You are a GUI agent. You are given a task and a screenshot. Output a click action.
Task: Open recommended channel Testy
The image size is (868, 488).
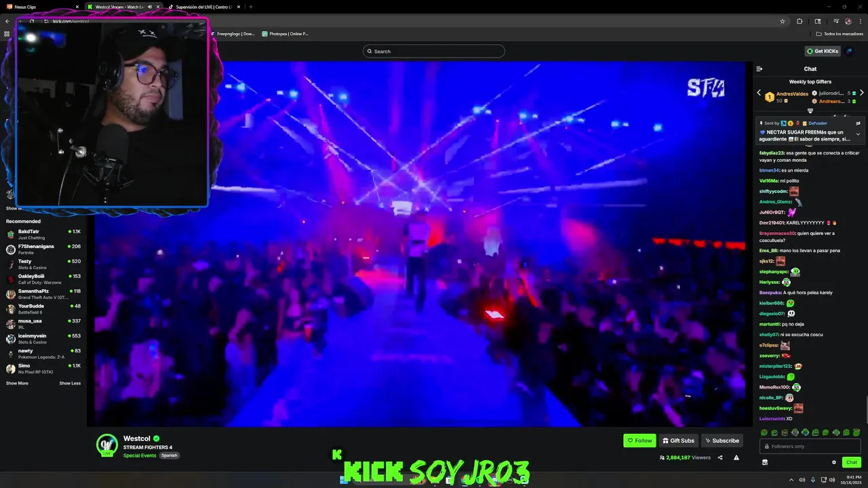click(43, 264)
